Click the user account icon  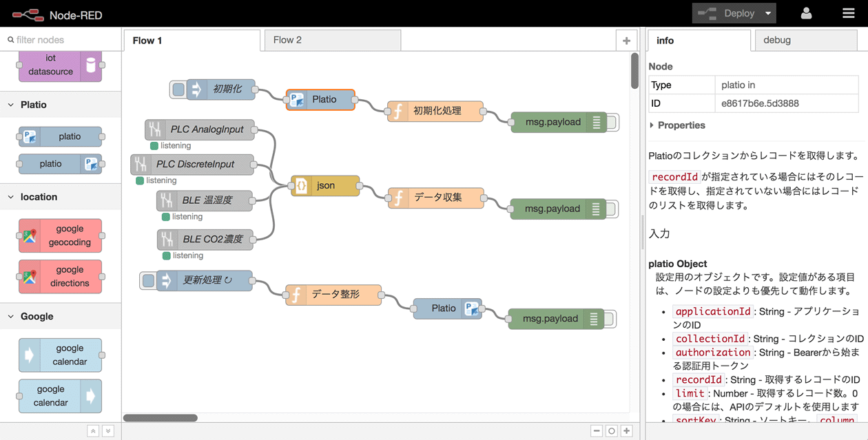click(x=806, y=13)
